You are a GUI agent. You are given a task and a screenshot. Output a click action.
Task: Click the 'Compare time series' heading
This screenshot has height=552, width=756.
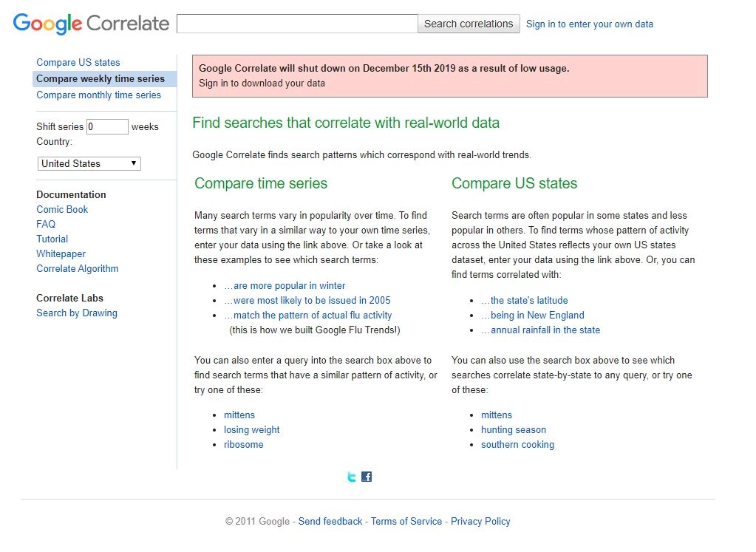tap(261, 183)
